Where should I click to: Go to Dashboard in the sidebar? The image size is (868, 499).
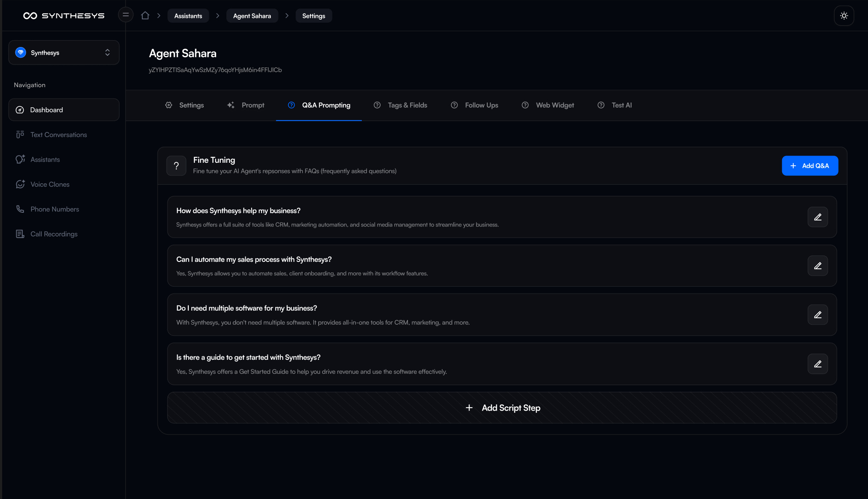click(64, 110)
